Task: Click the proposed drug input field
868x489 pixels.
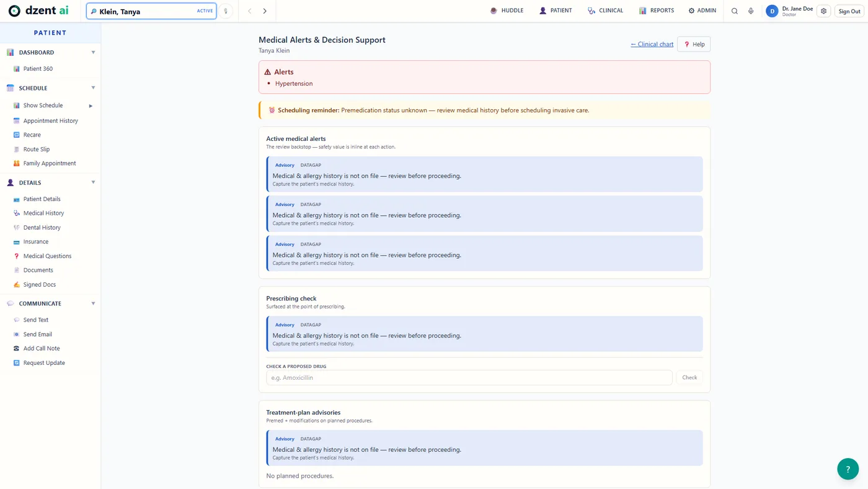Action: coord(469,378)
